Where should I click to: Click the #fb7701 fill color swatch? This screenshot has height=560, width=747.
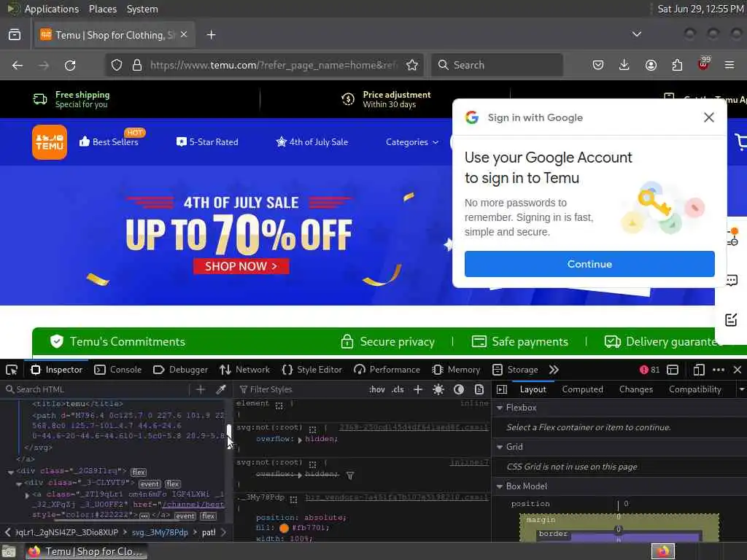coord(284,528)
